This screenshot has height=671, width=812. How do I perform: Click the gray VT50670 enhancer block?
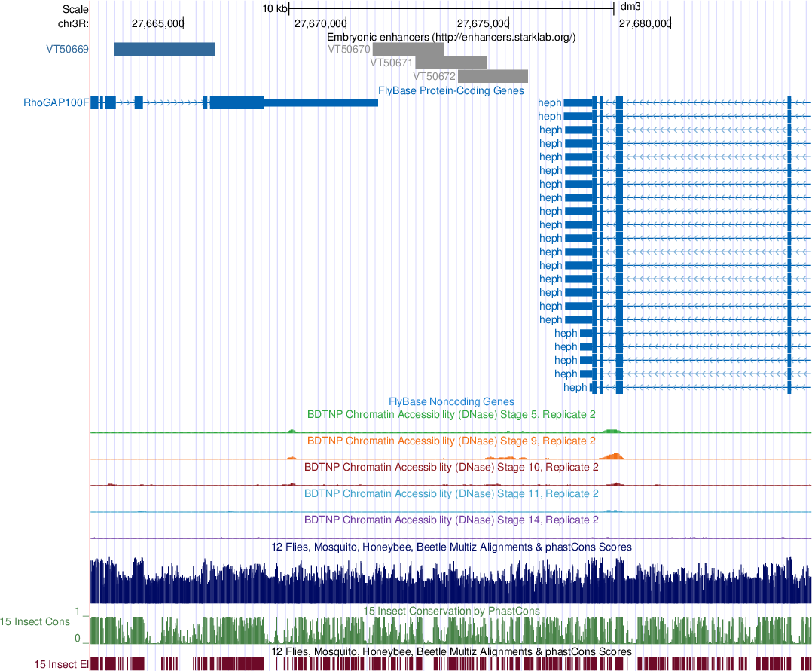(x=408, y=50)
